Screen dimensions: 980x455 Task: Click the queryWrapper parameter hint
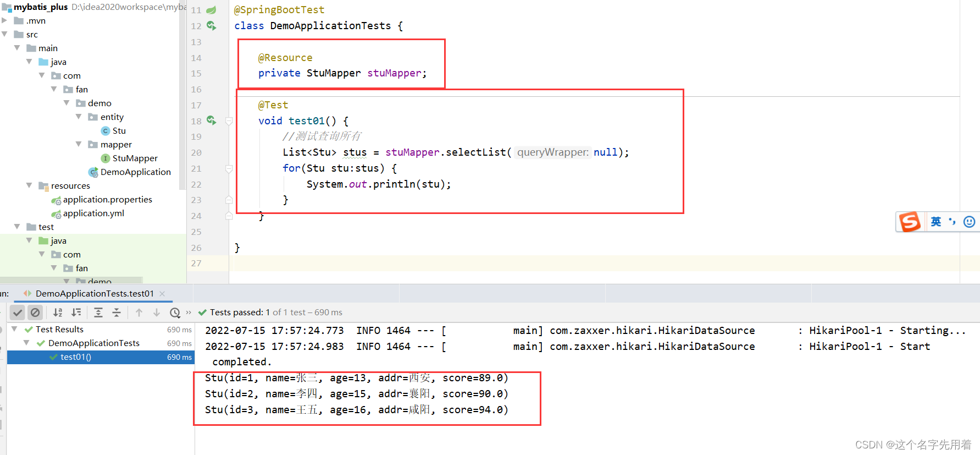click(x=553, y=152)
